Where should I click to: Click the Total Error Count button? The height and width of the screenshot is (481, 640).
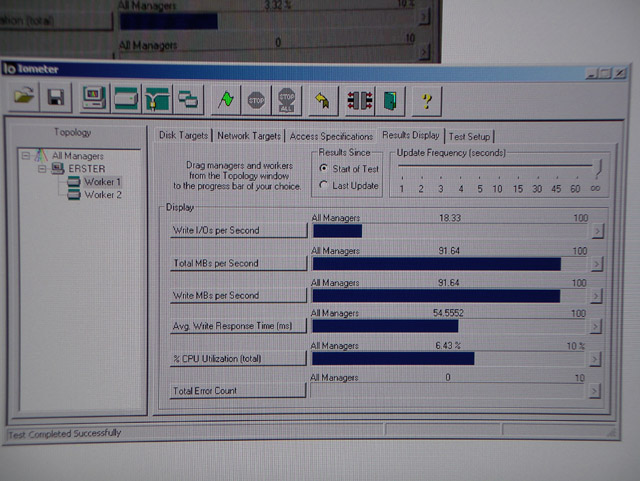(x=237, y=391)
